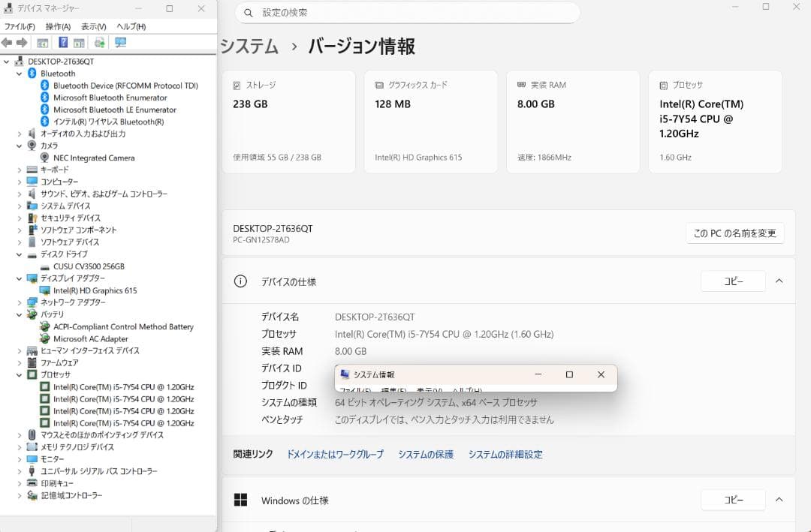The width and height of the screenshot is (811, 532).
Task: Click the Help toolbar icon in Device Manager
Action: pos(62,42)
